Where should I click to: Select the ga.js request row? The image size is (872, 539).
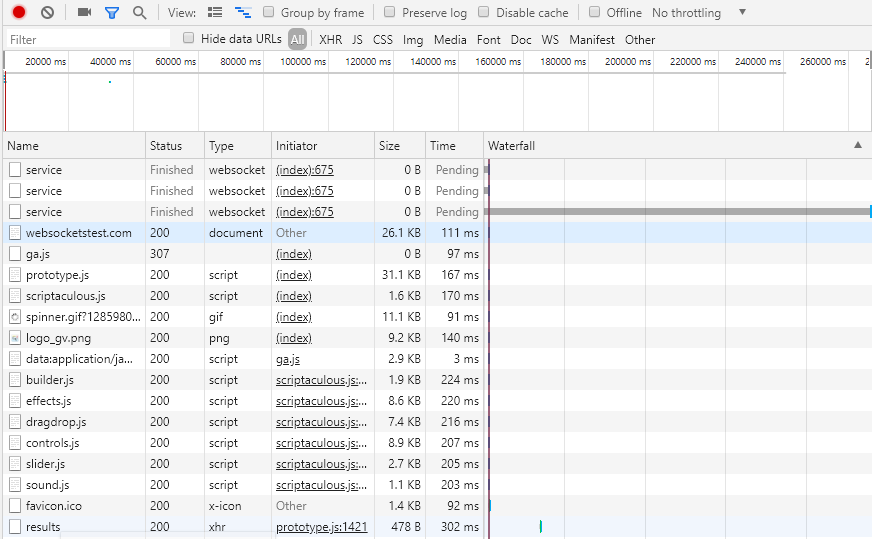437,254
